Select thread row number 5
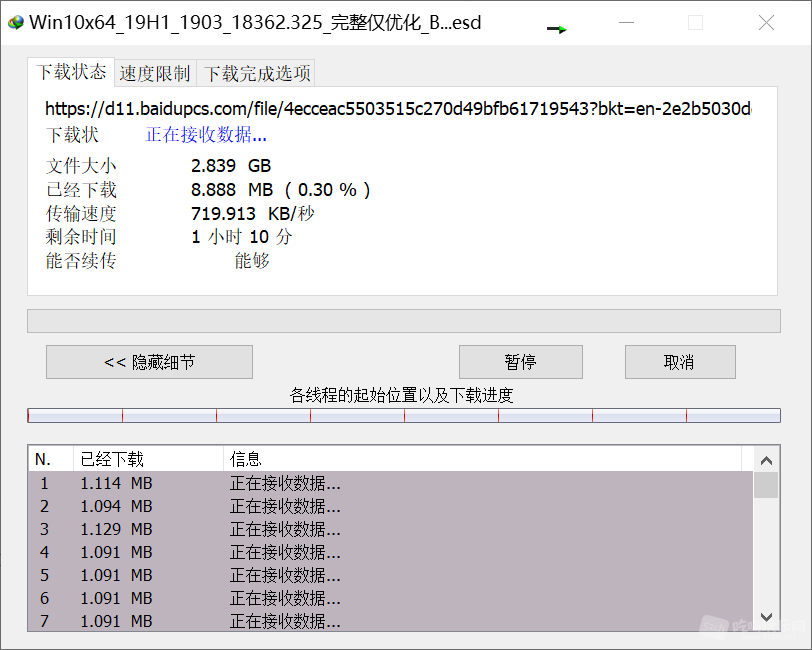 point(390,575)
